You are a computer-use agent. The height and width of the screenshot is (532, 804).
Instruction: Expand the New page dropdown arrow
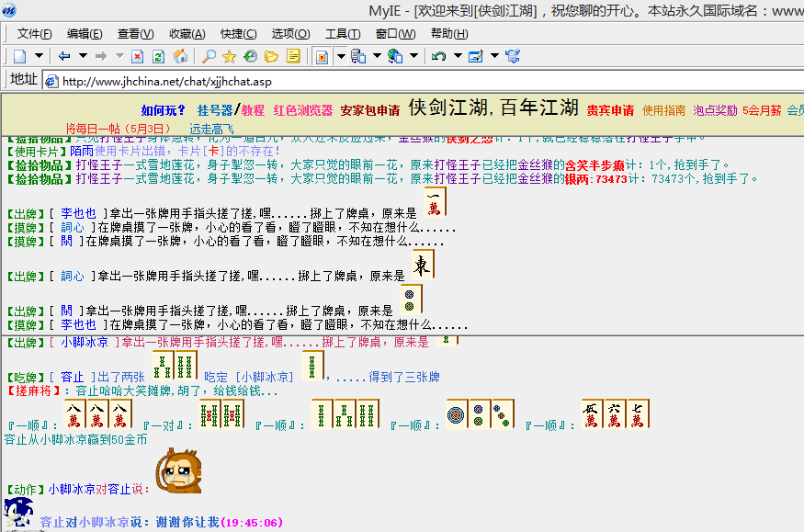tap(39, 55)
